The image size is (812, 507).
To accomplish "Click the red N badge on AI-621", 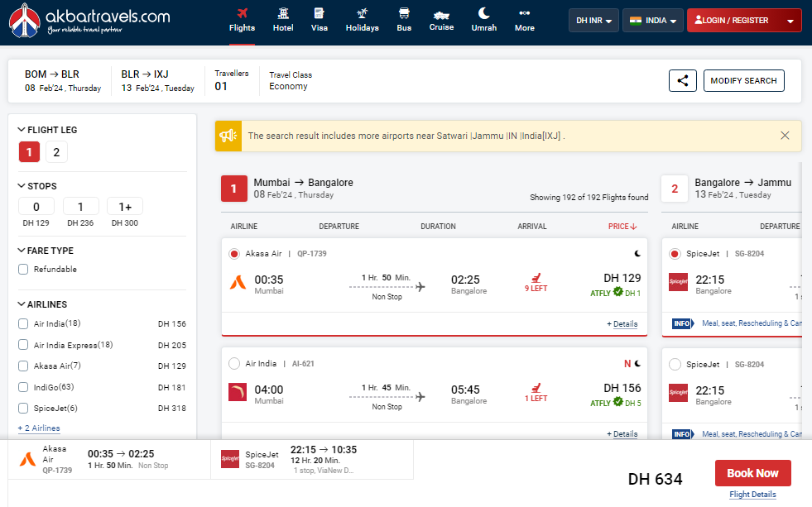I will [x=627, y=364].
